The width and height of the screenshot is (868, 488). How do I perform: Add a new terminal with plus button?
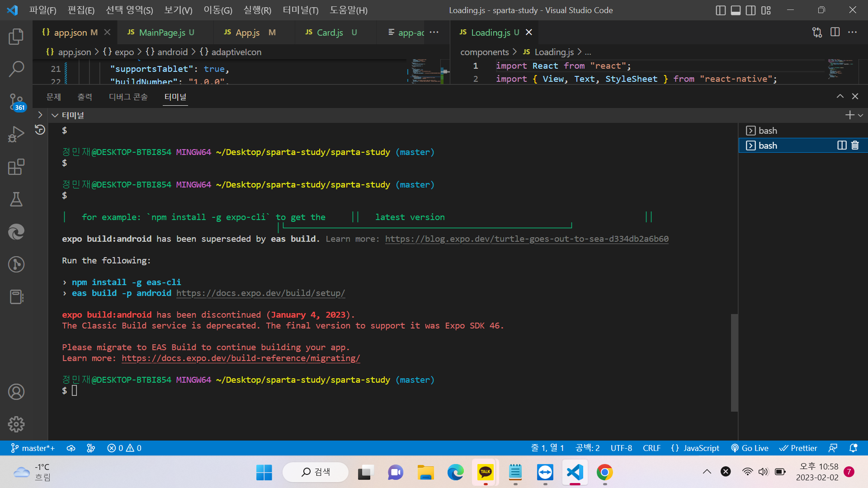click(850, 115)
